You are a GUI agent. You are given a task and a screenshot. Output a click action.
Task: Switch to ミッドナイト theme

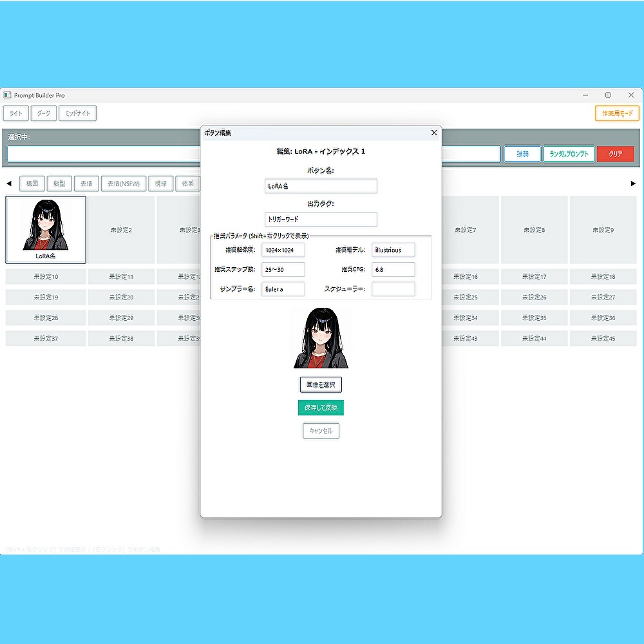coord(78,113)
